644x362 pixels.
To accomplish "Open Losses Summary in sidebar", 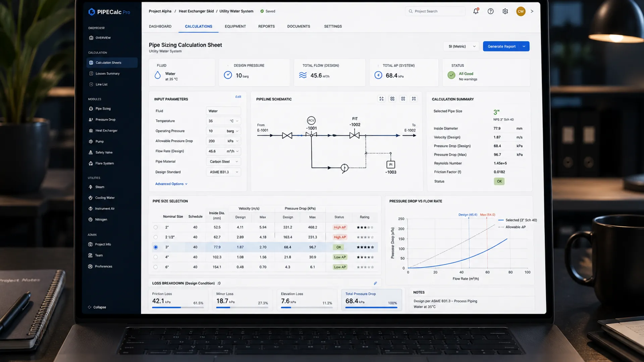I will click(104, 73).
